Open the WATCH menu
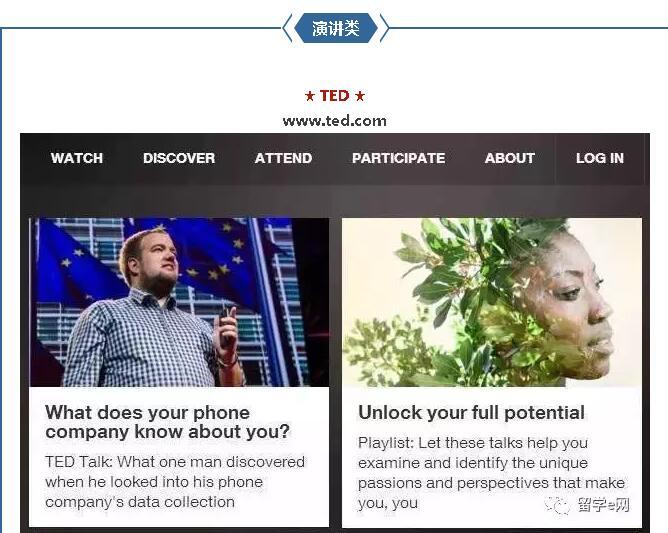The height and width of the screenshot is (533, 668). click(x=77, y=158)
